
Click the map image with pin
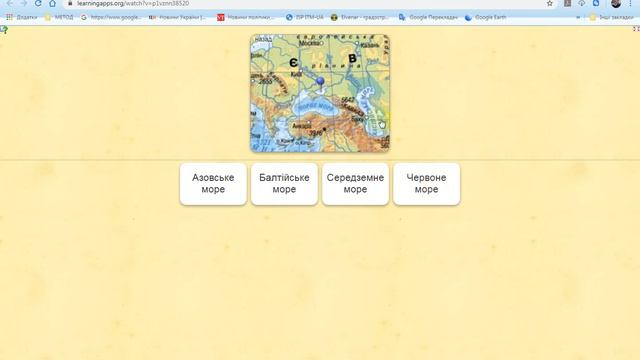point(320,93)
